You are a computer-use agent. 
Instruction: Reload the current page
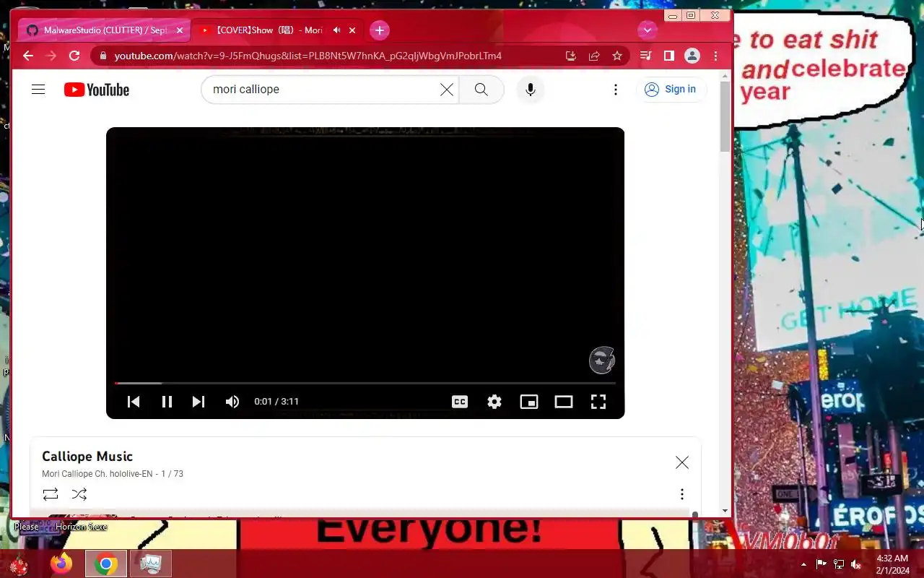coord(74,56)
